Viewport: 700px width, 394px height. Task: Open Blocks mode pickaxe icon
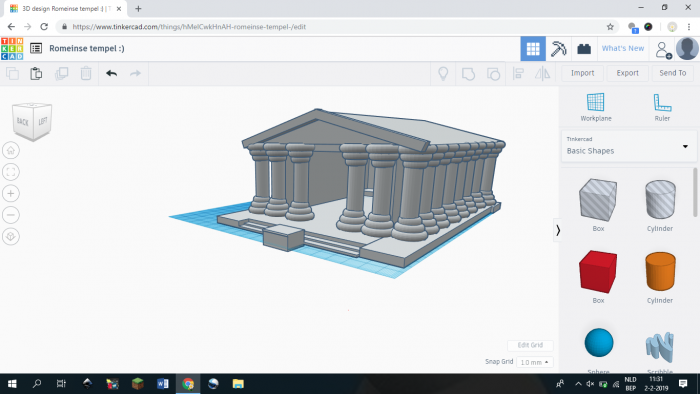[558, 49]
